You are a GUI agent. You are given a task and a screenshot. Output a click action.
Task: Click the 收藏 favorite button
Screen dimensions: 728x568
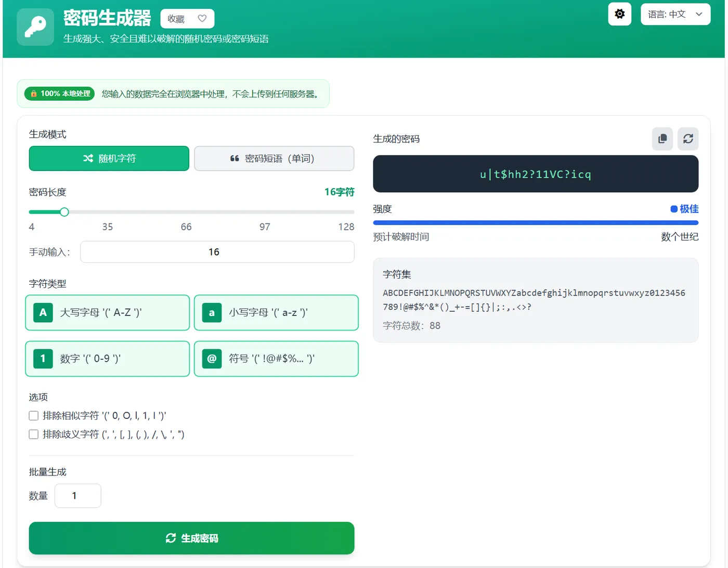pos(187,18)
